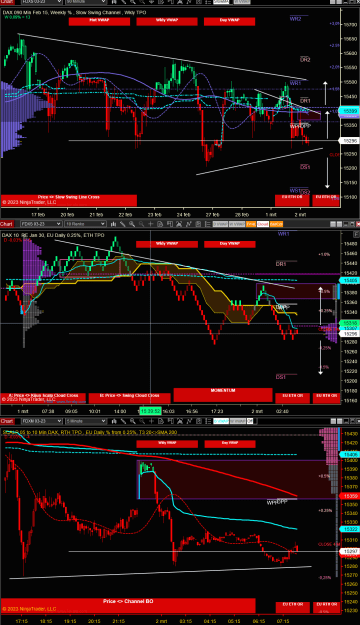Screen dimensions: 360x625
Task: Toggle D VWAP in top chart toolbar
Action: tap(221, 2)
